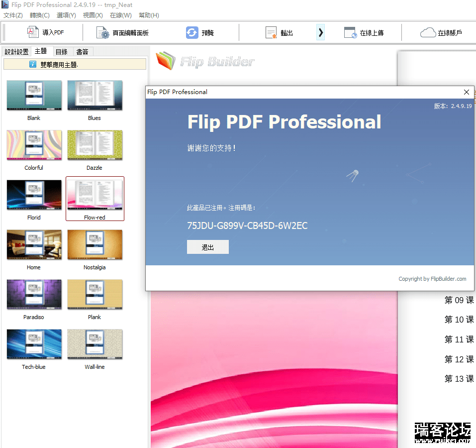Click the Copyright by FlipBuilder.com text
This screenshot has height=448, width=476.
click(x=432, y=279)
